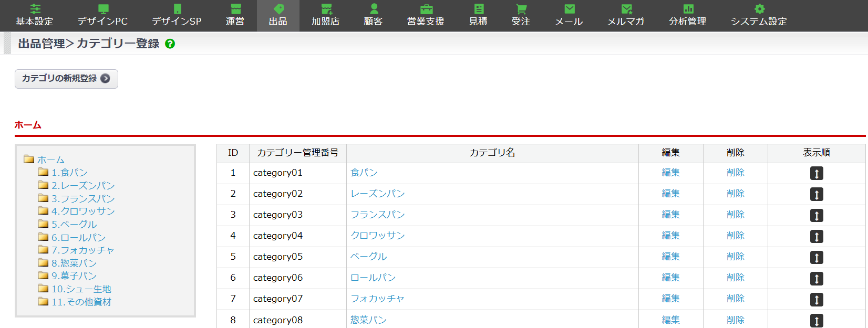Click the 表示順 column header
This screenshot has width=868, height=328.
(817, 153)
